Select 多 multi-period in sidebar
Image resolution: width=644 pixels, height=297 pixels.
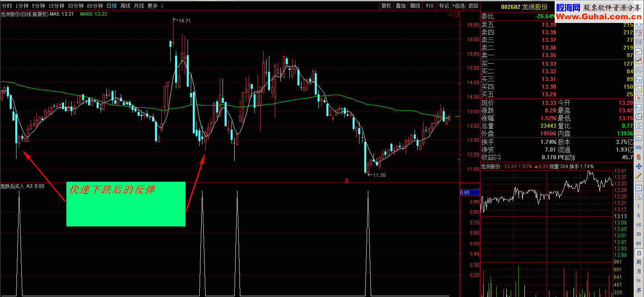[639, 290]
